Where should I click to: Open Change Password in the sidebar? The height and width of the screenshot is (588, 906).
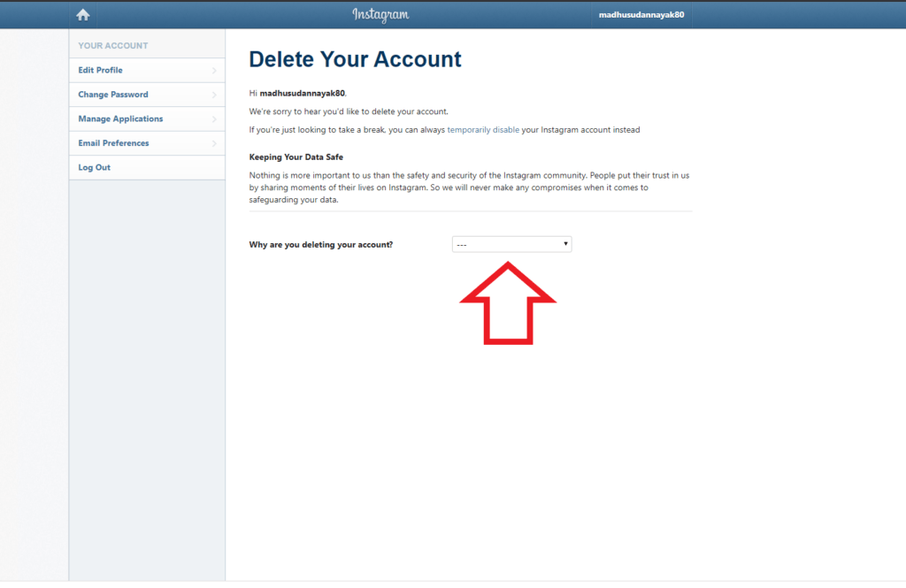point(148,94)
